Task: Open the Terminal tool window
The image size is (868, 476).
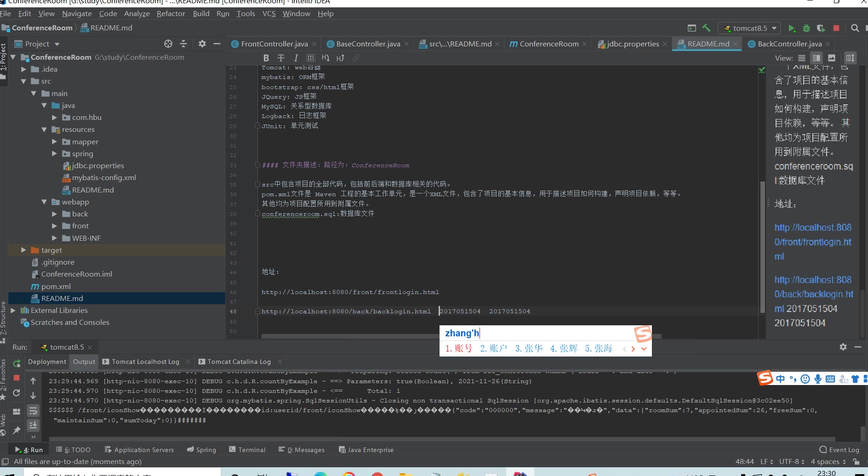Action: coord(247,450)
